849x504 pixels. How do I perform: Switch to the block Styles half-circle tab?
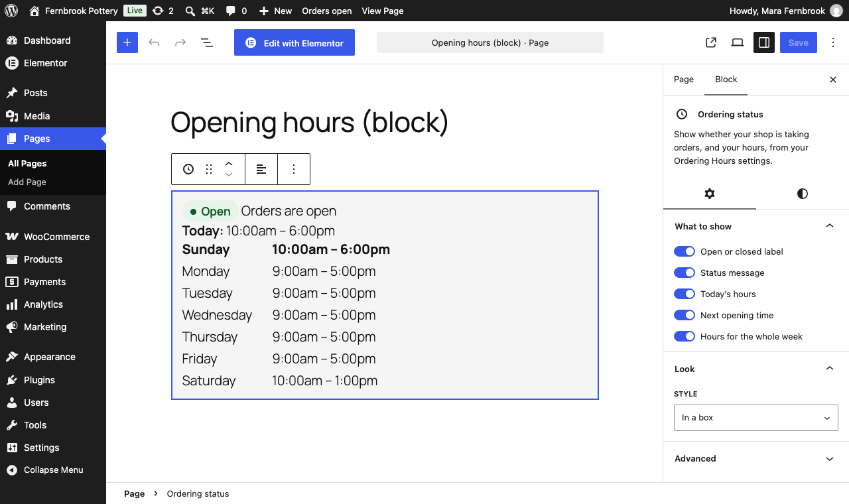point(803,194)
